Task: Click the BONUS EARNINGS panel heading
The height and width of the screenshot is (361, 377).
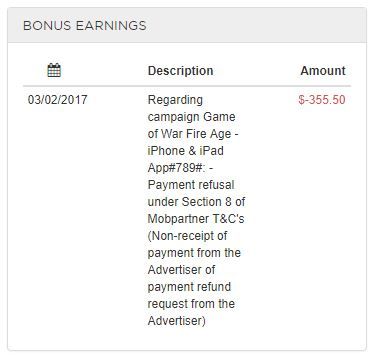Action: pos(85,26)
